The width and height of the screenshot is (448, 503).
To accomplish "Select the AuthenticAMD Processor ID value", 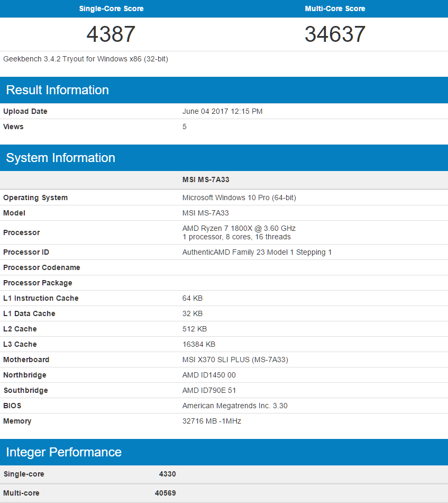I will click(x=257, y=252).
